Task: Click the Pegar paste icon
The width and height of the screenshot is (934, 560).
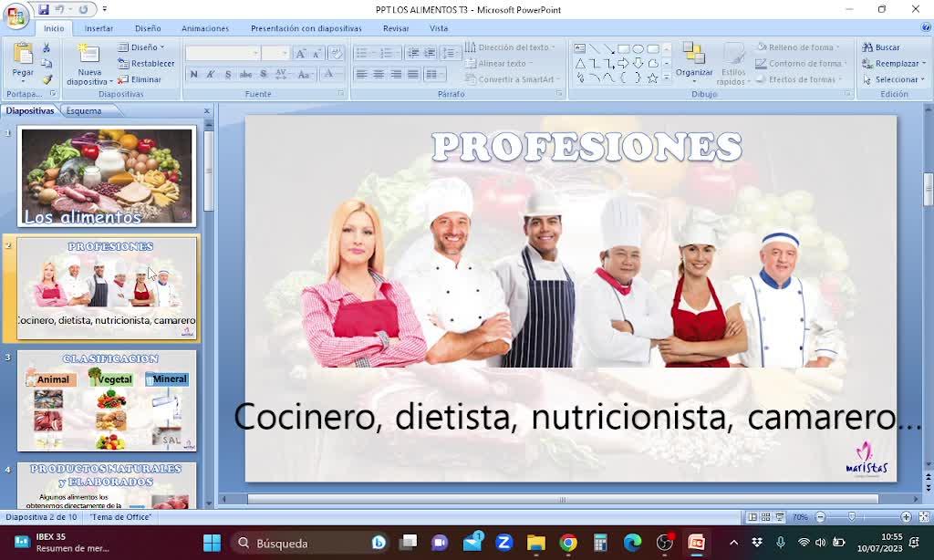Action: [23, 55]
